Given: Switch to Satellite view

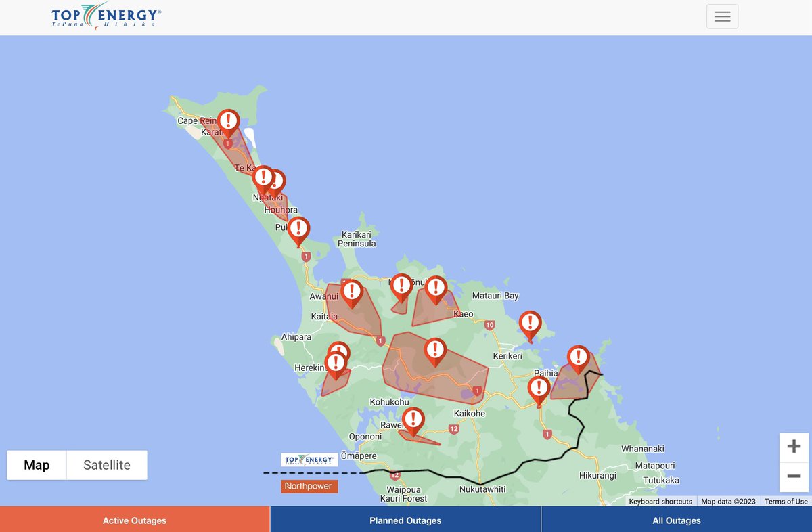Looking at the screenshot, I should click(x=106, y=465).
